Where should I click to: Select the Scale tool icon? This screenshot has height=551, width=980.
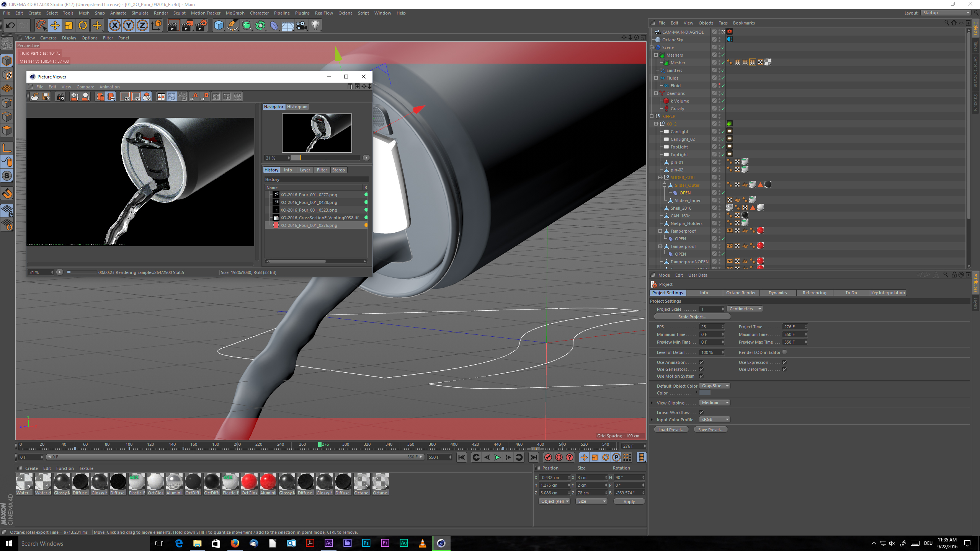pyautogui.click(x=69, y=26)
